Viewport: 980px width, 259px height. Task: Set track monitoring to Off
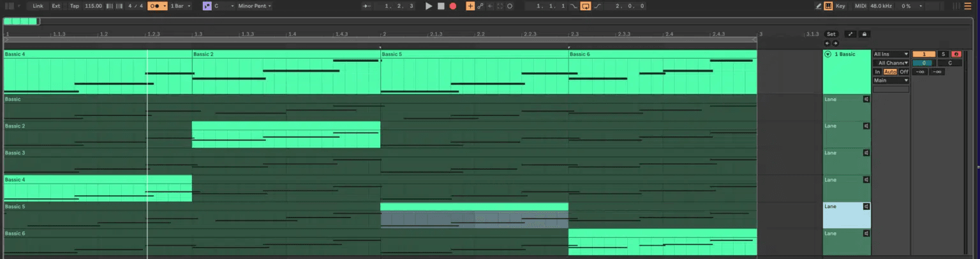pyautogui.click(x=903, y=72)
